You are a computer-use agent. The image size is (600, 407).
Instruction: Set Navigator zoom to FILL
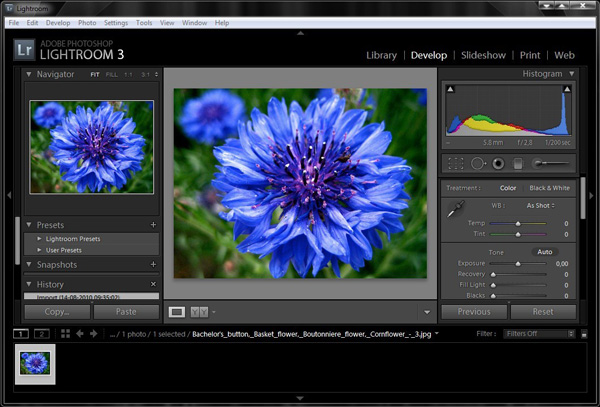(112, 75)
